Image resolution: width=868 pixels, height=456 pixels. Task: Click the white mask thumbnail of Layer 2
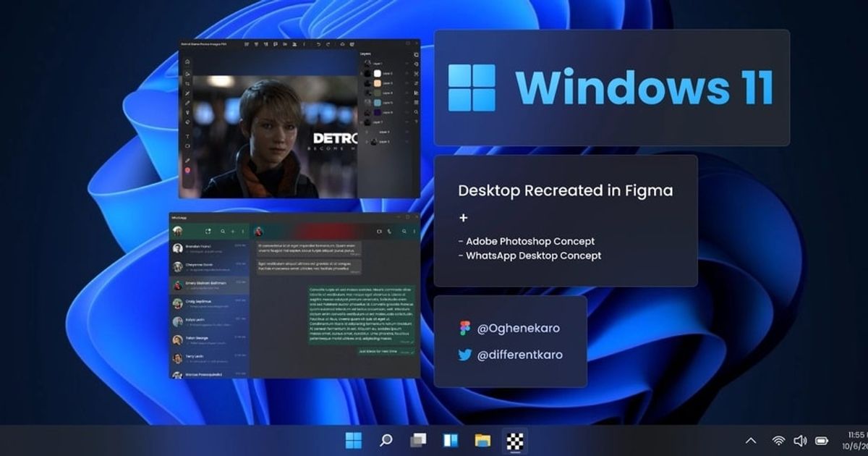tap(378, 73)
